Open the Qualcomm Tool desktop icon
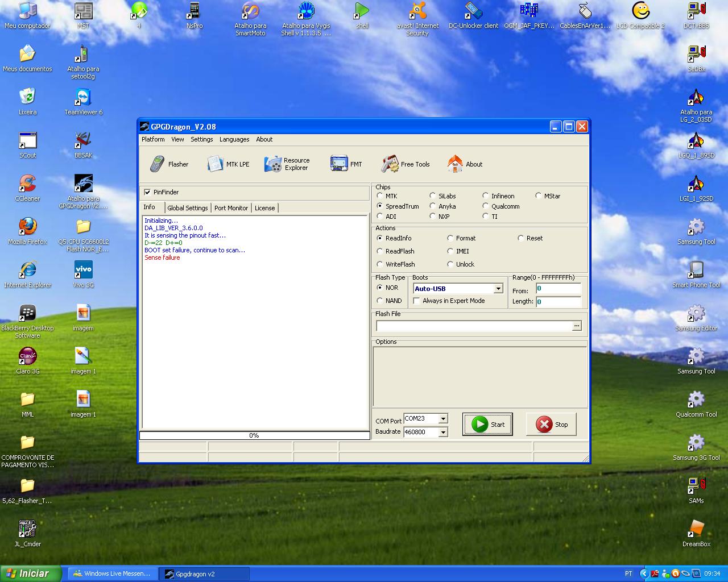 696,404
